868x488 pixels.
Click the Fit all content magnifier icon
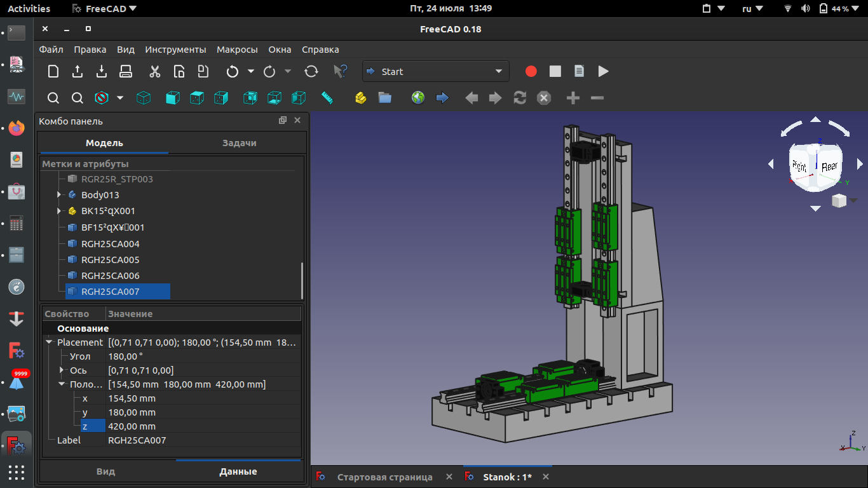click(x=53, y=98)
